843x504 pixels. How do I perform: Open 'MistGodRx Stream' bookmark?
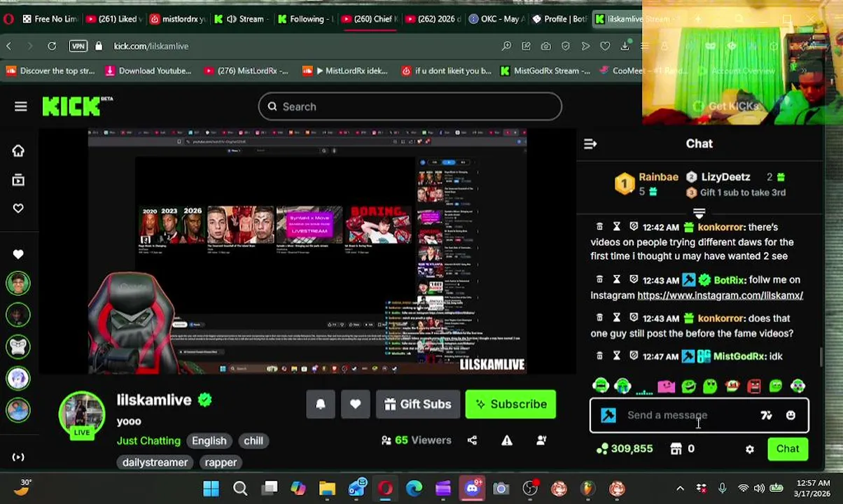pyautogui.click(x=545, y=71)
